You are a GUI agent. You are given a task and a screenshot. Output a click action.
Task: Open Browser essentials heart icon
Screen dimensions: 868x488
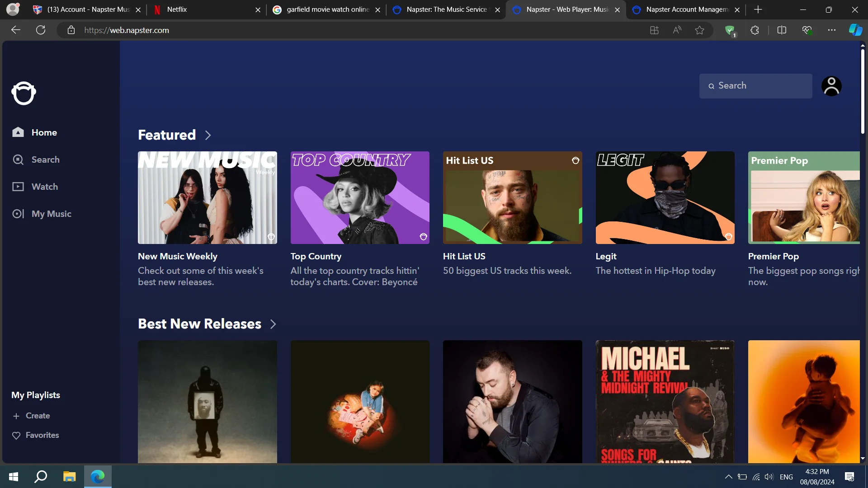pyautogui.click(x=807, y=30)
